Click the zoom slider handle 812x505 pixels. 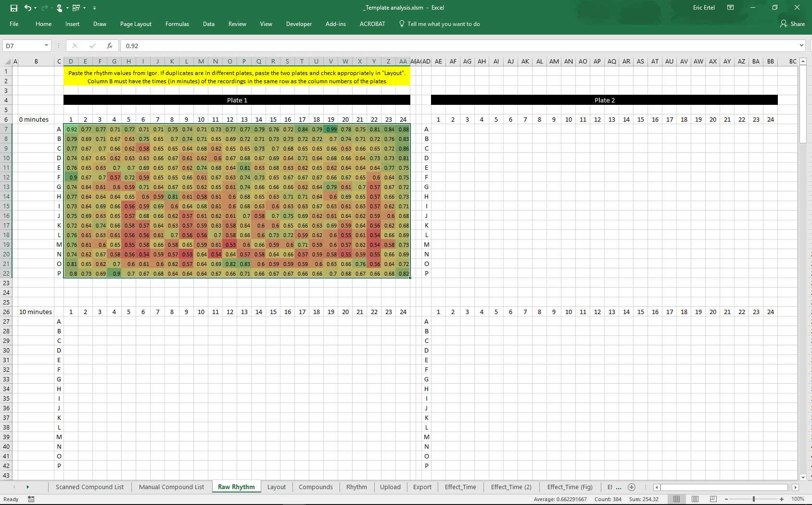pyautogui.click(x=754, y=499)
